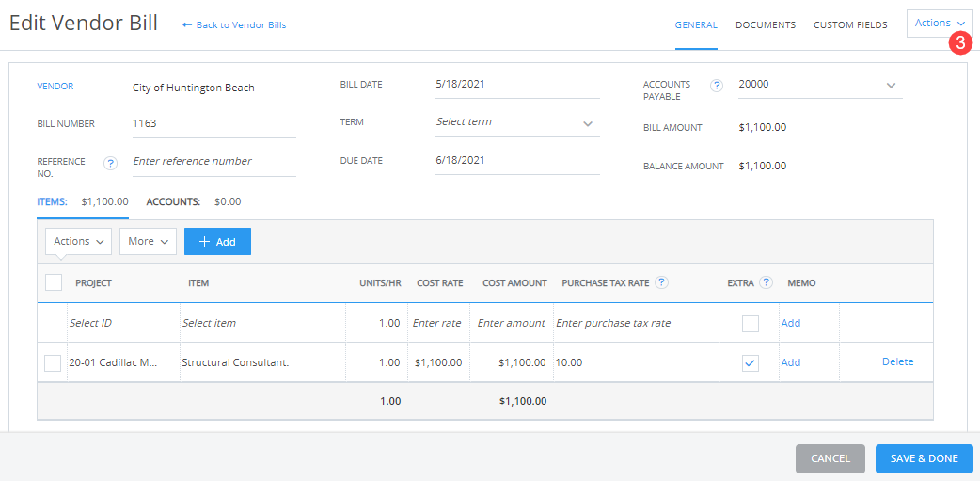This screenshot has width=980, height=481.
Task: Click the Enter rate cell
Action: coord(437,324)
